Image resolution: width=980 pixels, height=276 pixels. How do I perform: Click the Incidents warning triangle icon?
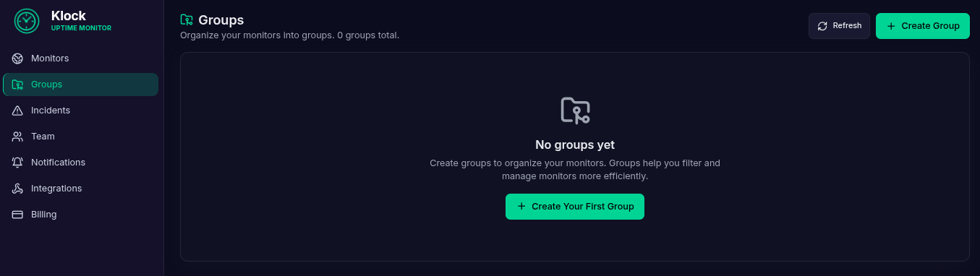point(17,111)
